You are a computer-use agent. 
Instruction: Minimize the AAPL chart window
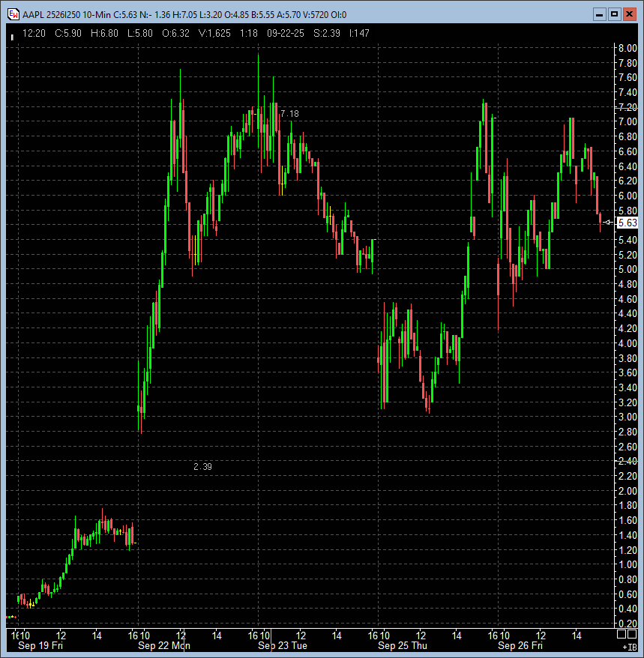point(599,13)
